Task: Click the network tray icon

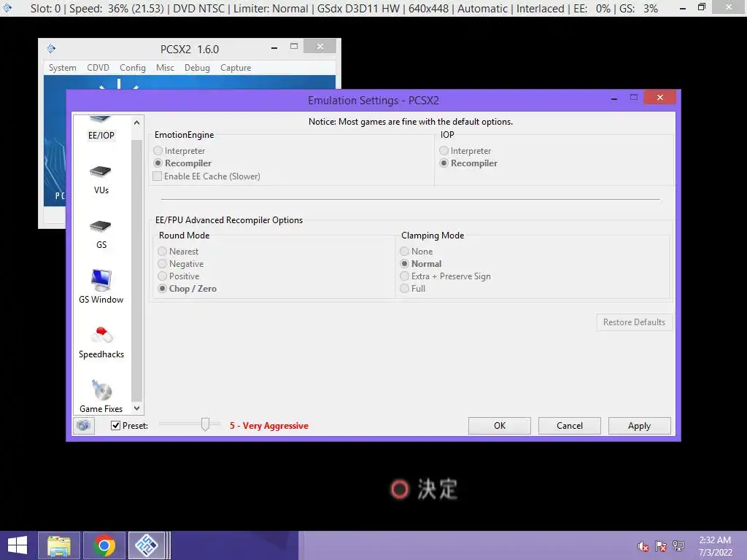Action: [678, 546]
